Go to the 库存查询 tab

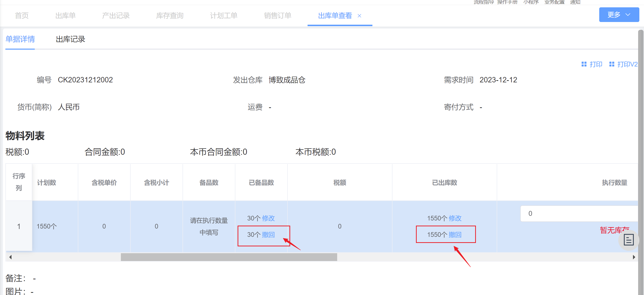click(x=170, y=15)
